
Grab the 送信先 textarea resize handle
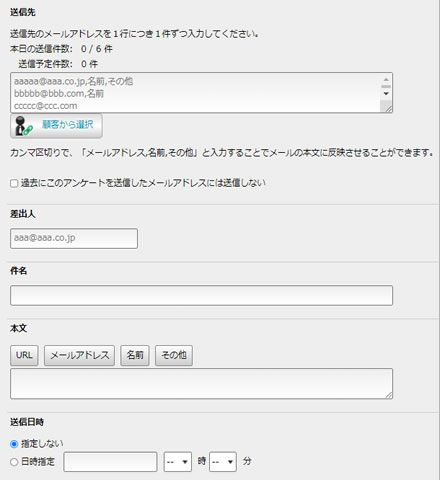388,108
